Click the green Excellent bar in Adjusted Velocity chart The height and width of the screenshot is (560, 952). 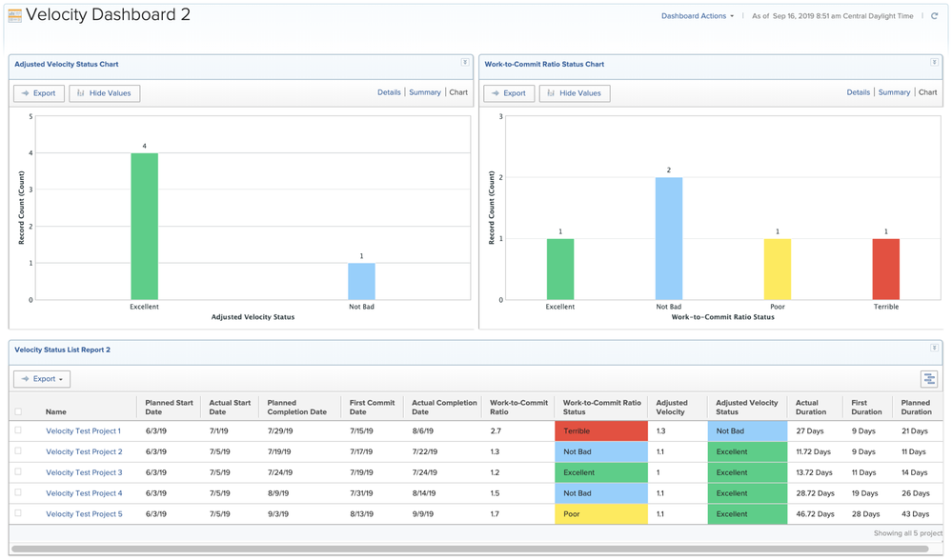[x=144, y=227]
